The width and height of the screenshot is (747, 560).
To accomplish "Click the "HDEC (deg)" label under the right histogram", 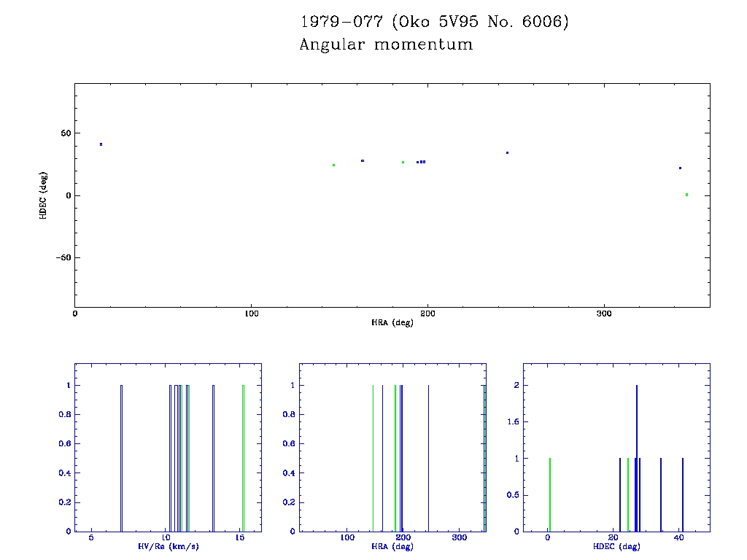I will (x=616, y=547).
